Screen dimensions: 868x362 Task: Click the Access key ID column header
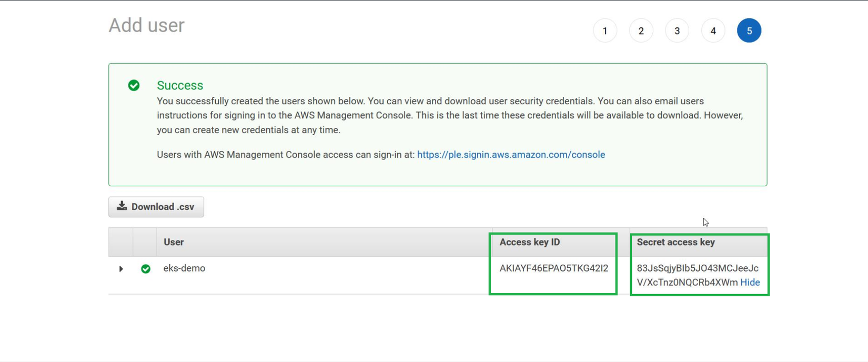click(529, 242)
